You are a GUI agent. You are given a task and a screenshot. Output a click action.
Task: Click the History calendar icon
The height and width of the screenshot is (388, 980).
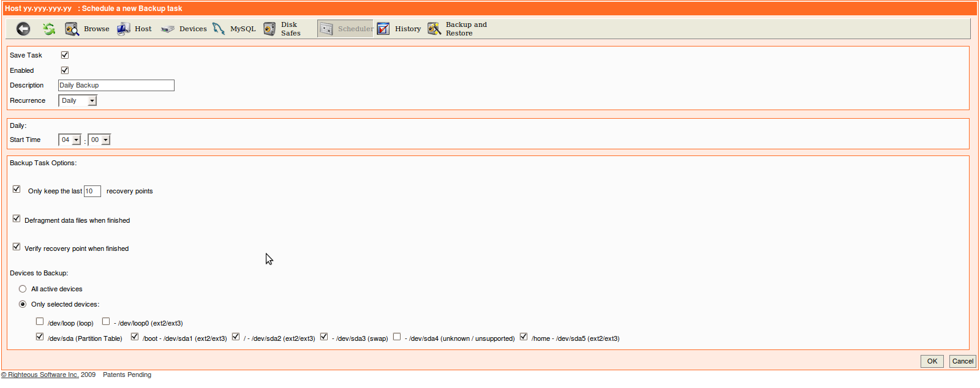(383, 29)
